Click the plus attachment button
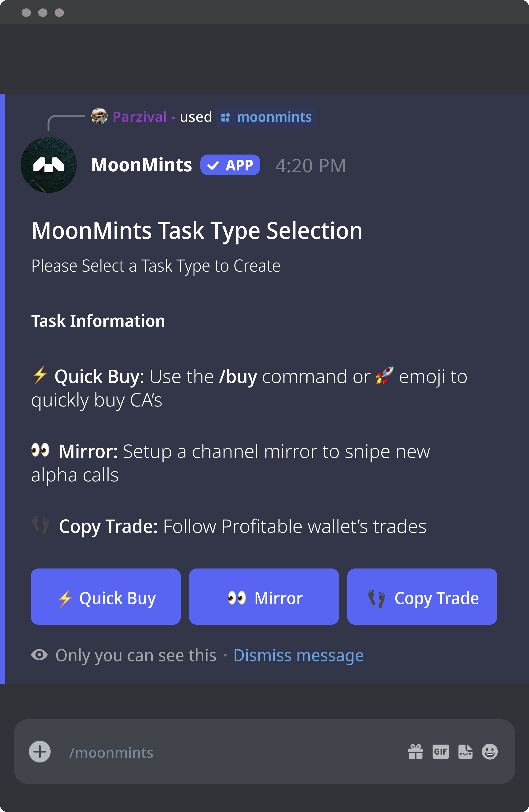Viewport: 529px width, 812px height. pos(40,752)
